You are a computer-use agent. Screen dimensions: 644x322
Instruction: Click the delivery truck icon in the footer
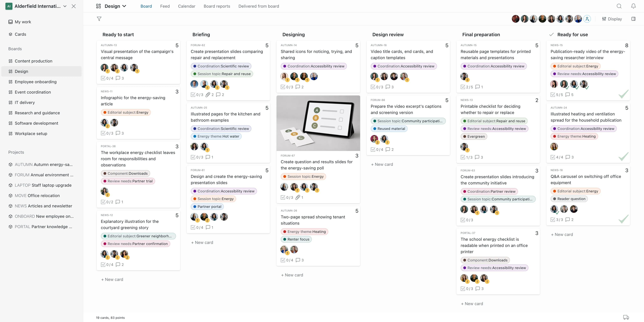pyautogui.click(x=626, y=317)
